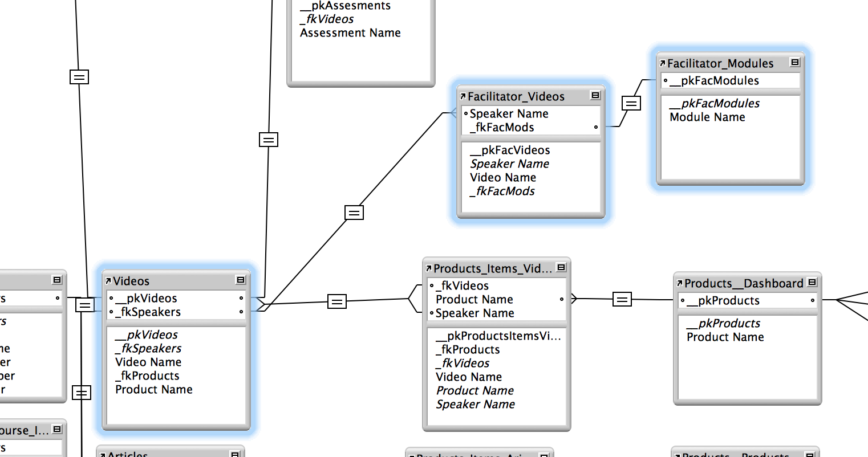
Task: Click arrow icon beside Facilitator_Videos title
Action: click(x=463, y=96)
